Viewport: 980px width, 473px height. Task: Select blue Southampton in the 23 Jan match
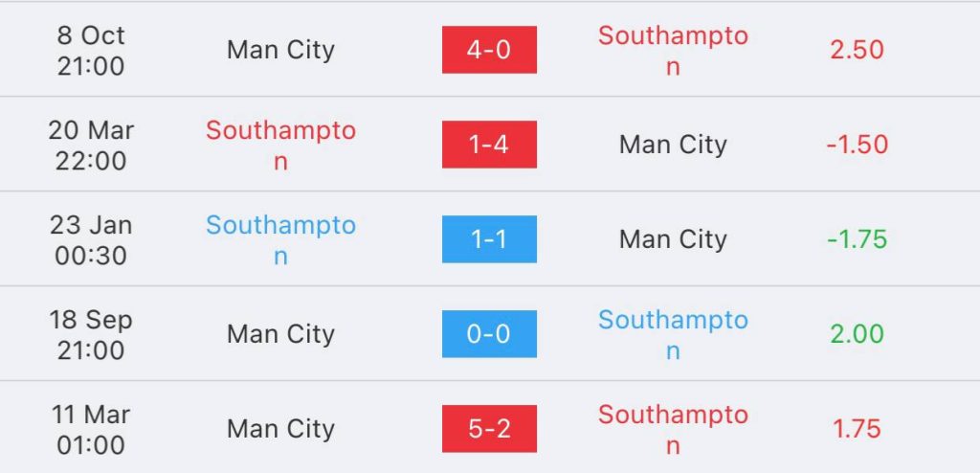pos(280,240)
